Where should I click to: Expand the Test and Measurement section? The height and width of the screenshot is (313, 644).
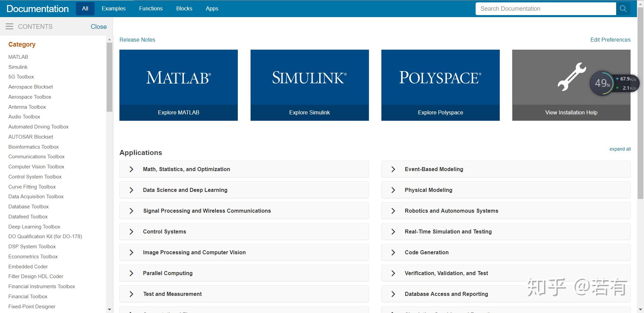244,294
